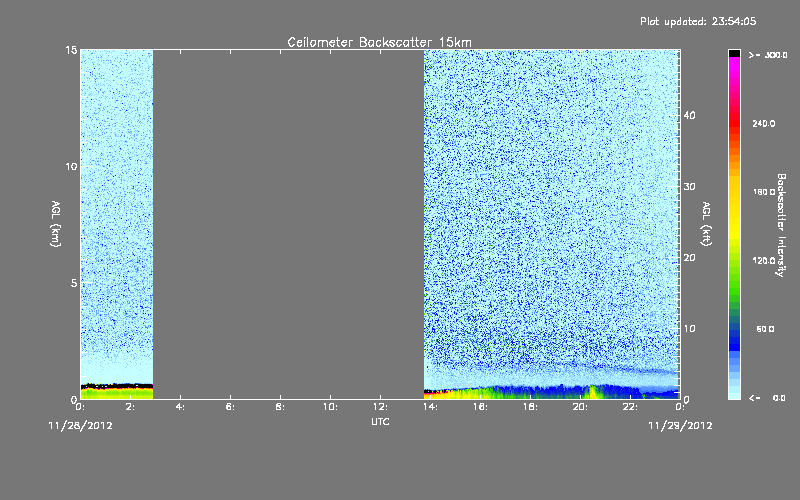800x500 pixels.
Task: Click the '<= 0.0' colorbar label
Action: pos(768,397)
